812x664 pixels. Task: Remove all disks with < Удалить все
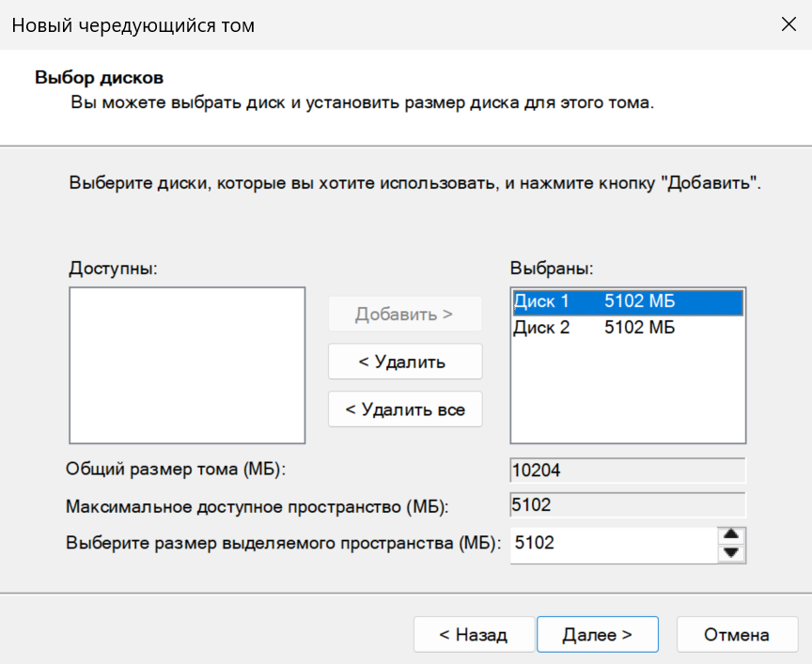[x=405, y=409]
